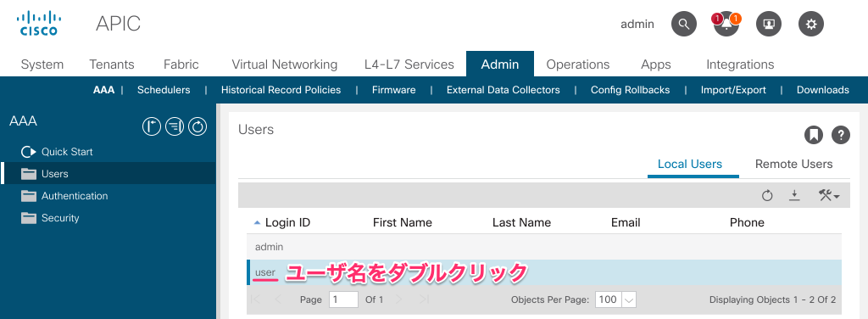Go to next page arrow
This screenshot has height=319, width=868.
pyautogui.click(x=398, y=299)
